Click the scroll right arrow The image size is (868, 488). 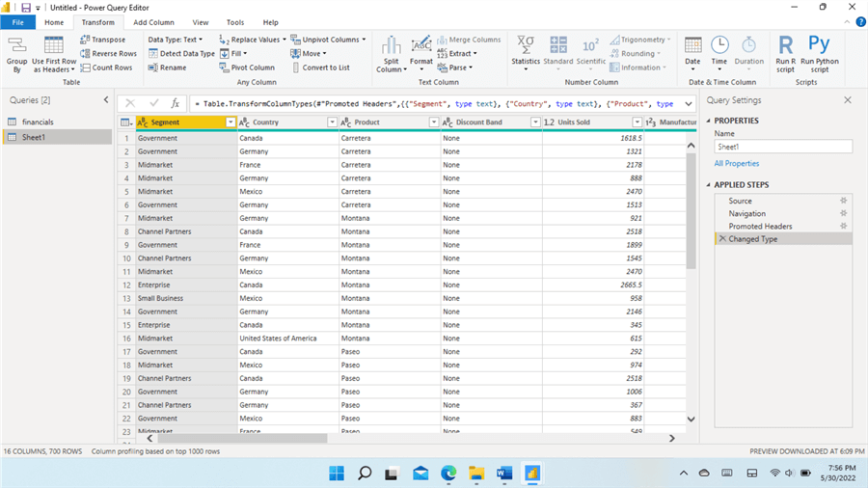click(671, 438)
